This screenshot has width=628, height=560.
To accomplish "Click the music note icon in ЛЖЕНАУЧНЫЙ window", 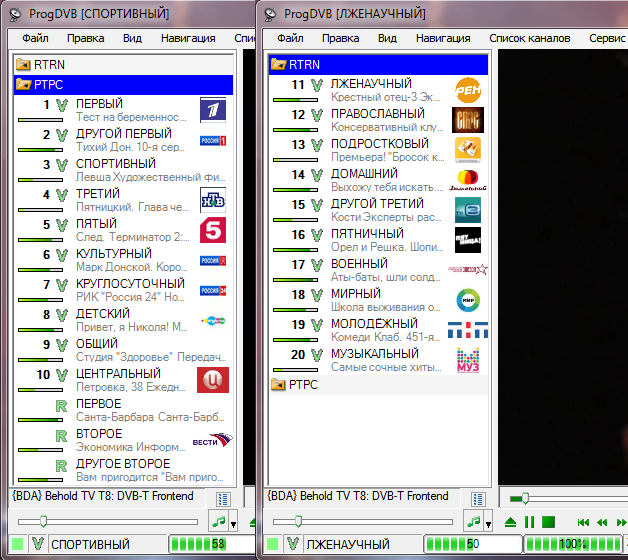I will (x=474, y=521).
